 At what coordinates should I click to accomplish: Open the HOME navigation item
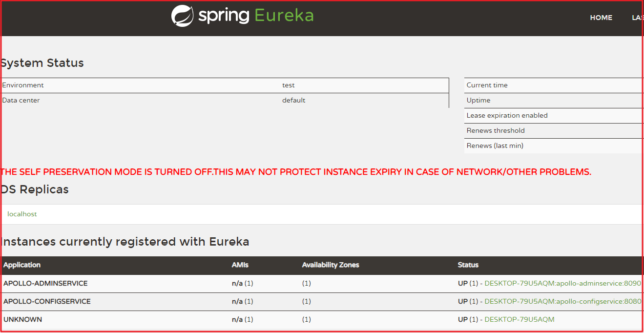pyautogui.click(x=601, y=18)
